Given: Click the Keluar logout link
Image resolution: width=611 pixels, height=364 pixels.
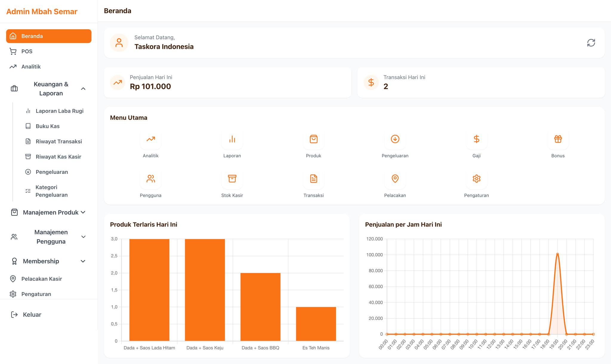Looking at the screenshot, I should click(32, 315).
